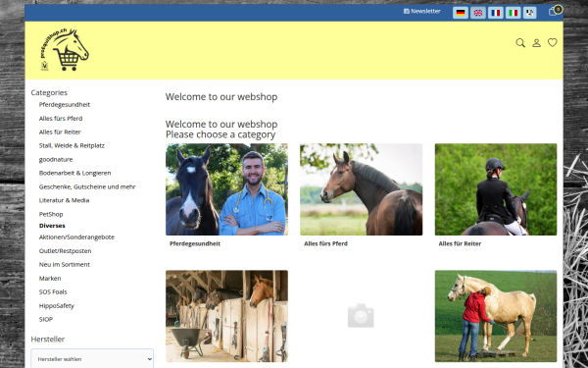Open the shopping cart bag icon
Viewport: 588px width, 368px height.
[553, 11]
